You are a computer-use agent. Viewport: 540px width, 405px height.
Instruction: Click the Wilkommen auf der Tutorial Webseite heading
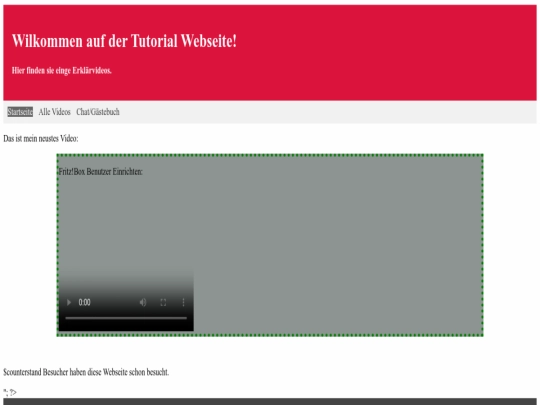point(124,41)
